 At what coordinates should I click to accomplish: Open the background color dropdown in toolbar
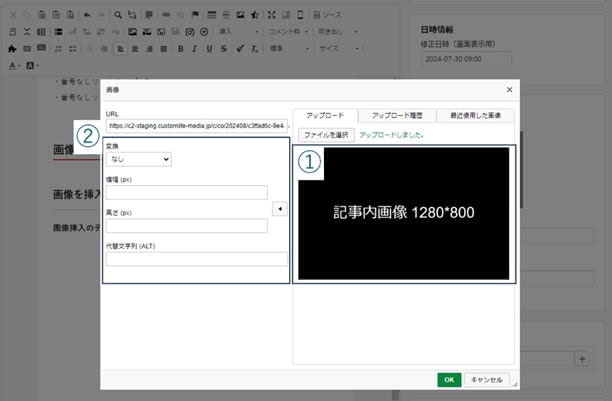pyautogui.click(x=32, y=66)
